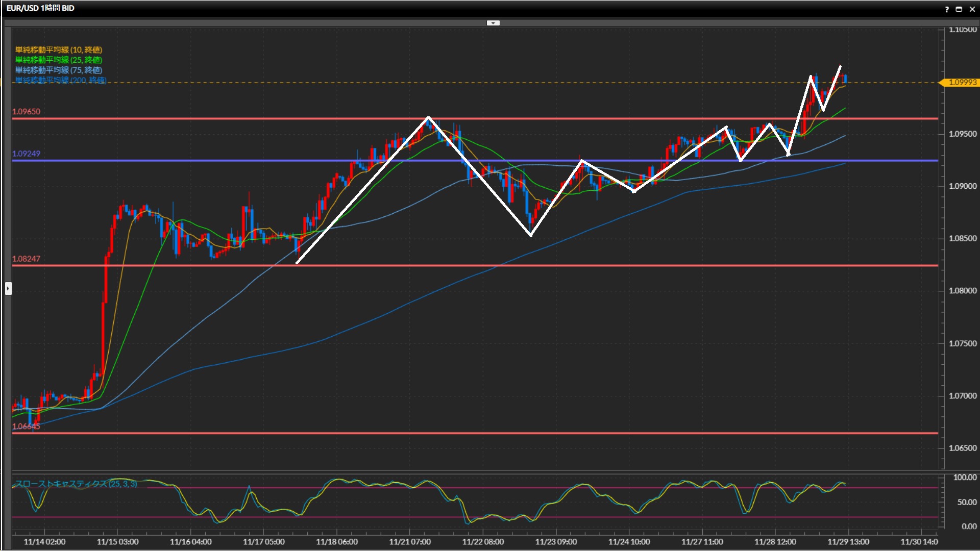This screenshot has width=980, height=551.
Task: Expand the left side panel arrow
Action: click(8, 289)
